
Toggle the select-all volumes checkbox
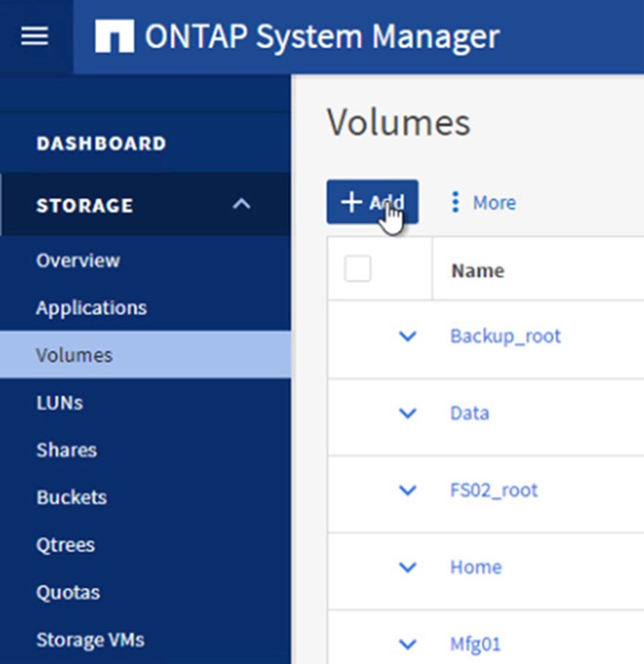click(x=357, y=269)
